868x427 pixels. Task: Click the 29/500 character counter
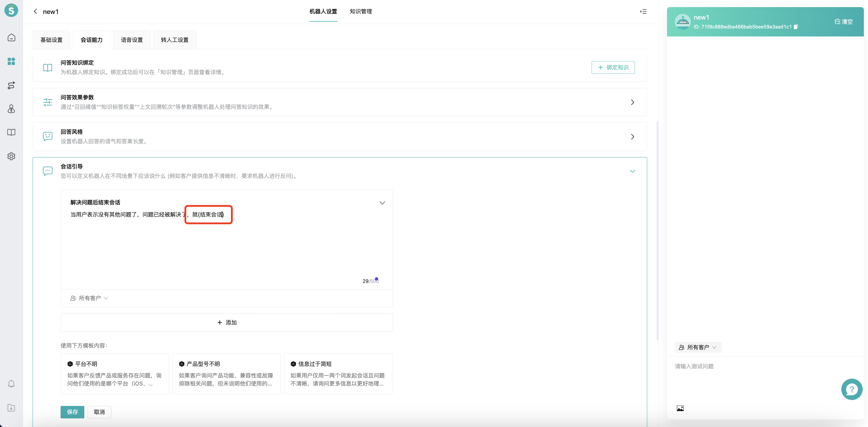pos(370,281)
